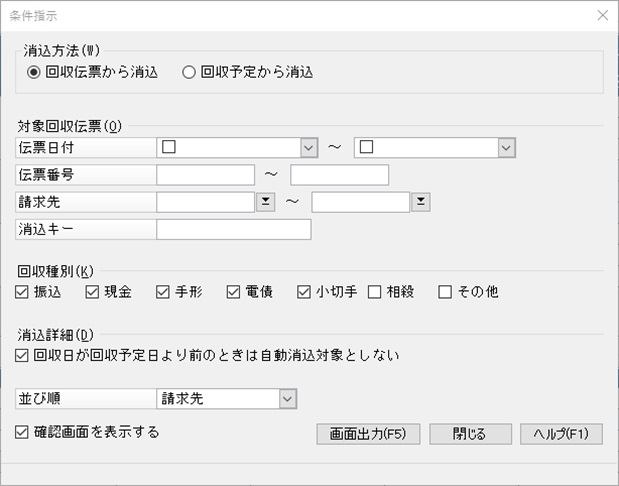This screenshot has width=619, height=486.
Task: Click the 画面出力(F5) button
Action: [x=368, y=434]
